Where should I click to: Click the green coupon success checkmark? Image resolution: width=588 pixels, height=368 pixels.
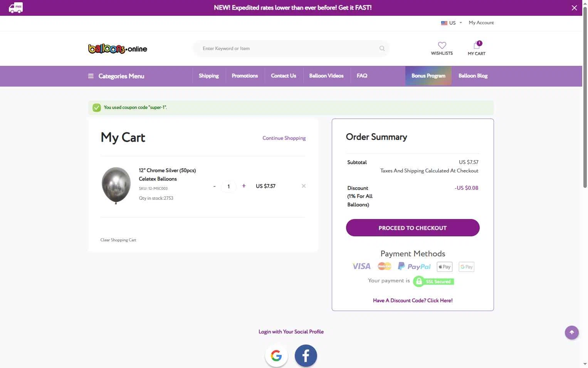97,107
